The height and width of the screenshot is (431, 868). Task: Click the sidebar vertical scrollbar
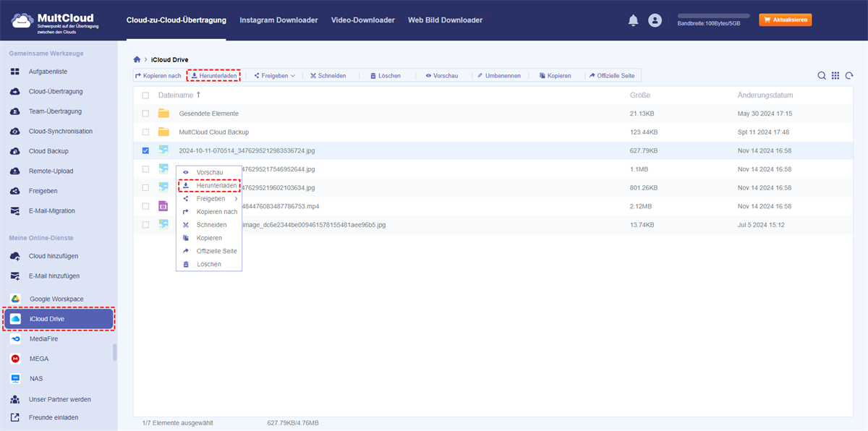coord(114,352)
